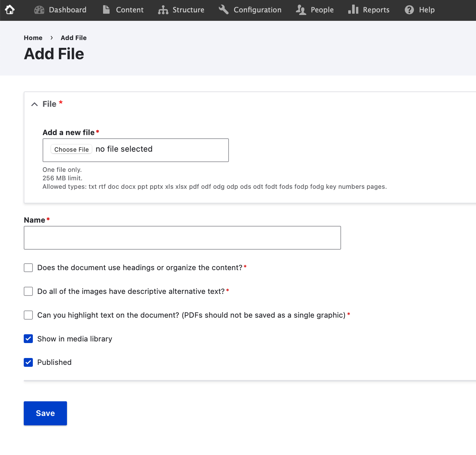Focus the Name text field
This screenshot has width=476, height=455.
[182, 238]
